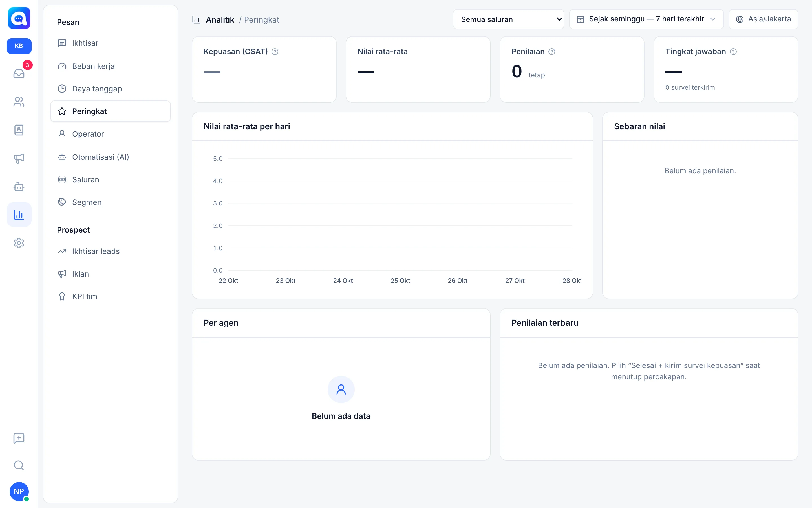Open the KB workspace badge

[19, 46]
